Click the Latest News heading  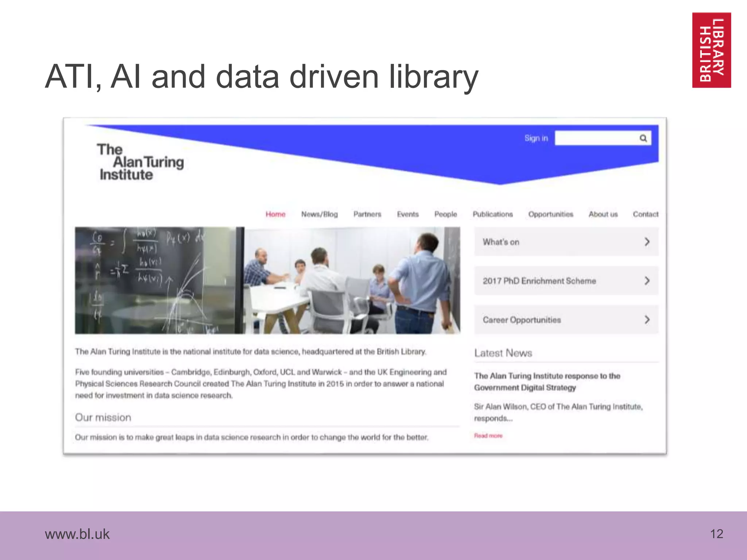click(x=503, y=353)
